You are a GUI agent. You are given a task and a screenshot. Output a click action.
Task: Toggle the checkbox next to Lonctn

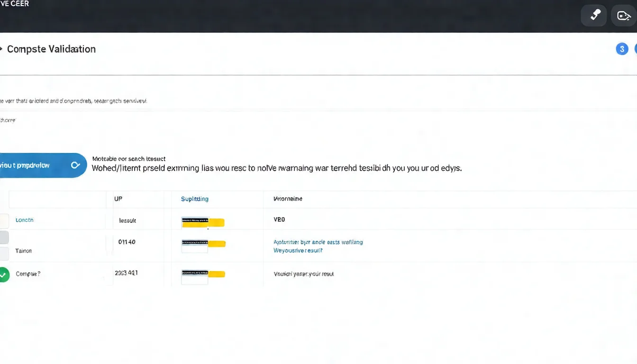click(3, 221)
